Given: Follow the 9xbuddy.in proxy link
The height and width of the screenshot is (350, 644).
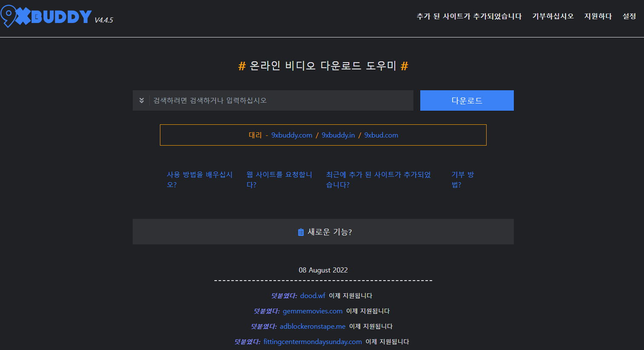Looking at the screenshot, I should (338, 135).
